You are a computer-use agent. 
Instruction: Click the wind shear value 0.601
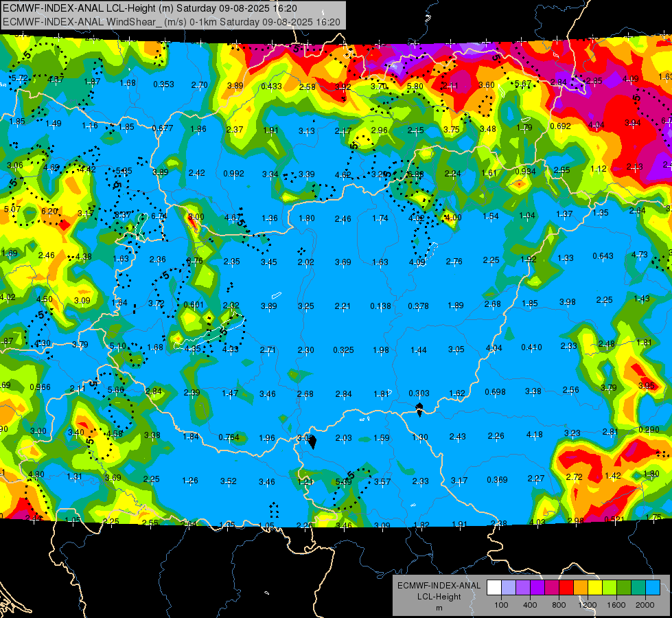point(194,304)
